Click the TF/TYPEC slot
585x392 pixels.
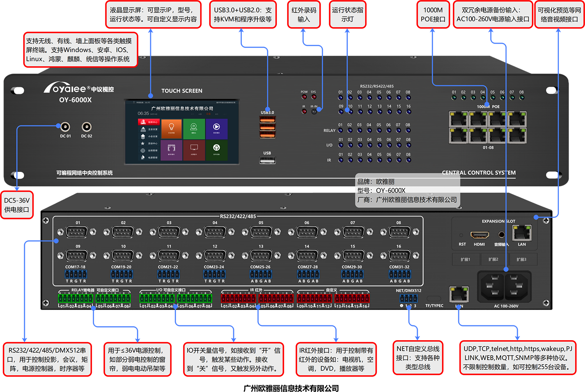[434, 299]
